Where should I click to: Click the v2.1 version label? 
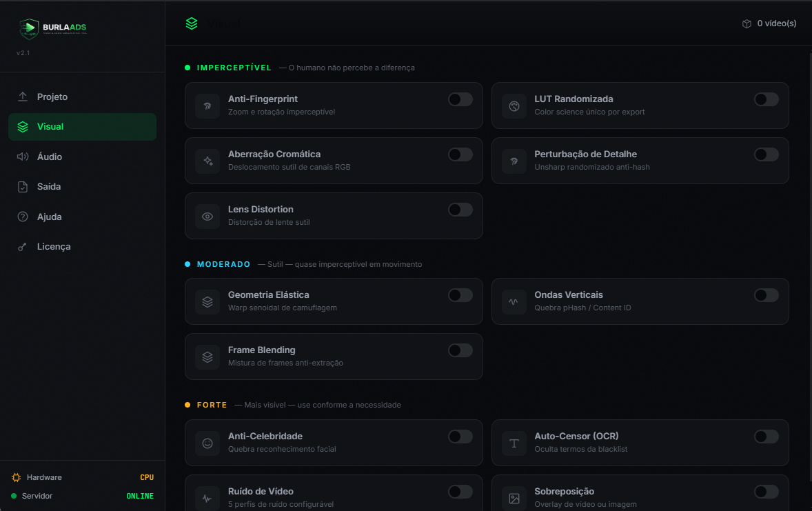click(x=23, y=53)
